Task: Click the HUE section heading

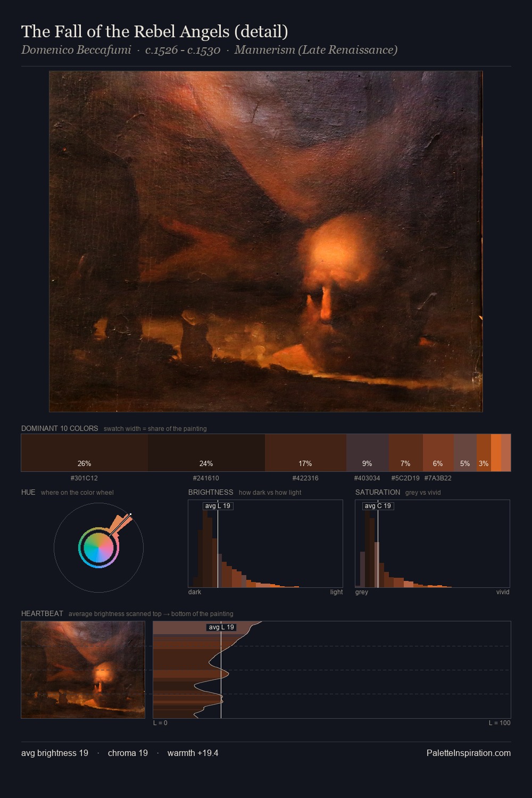Action: [28, 493]
